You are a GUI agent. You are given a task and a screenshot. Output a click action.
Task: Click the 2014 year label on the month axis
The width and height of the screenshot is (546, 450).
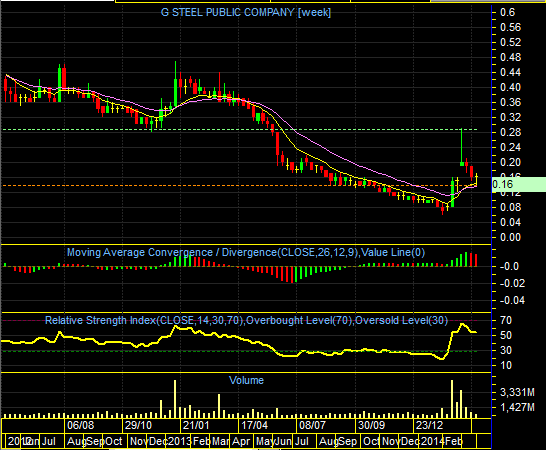pyautogui.click(x=432, y=441)
